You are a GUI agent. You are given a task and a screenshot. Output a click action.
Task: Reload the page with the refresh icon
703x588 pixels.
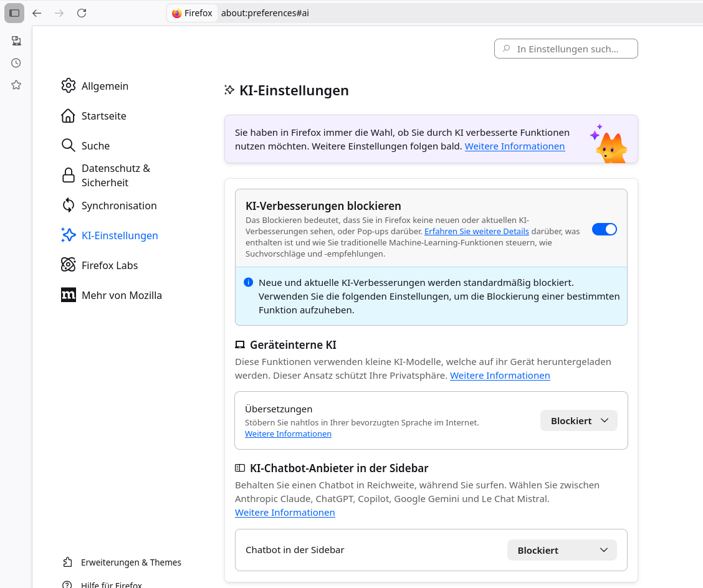(82, 13)
